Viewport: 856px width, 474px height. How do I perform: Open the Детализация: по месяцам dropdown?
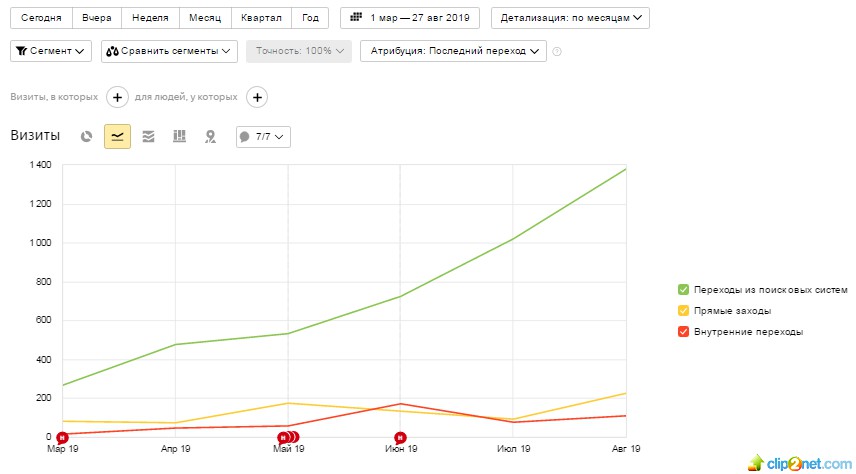[x=570, y=18]
